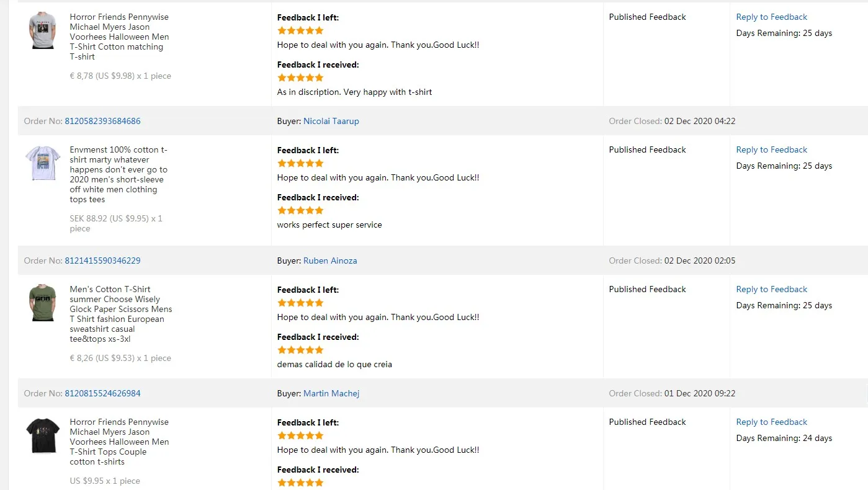Click the gray Horror Friends t-shirt thumbnail
The width and height of the screenshot is (868, 490).
tap(42, 30)
